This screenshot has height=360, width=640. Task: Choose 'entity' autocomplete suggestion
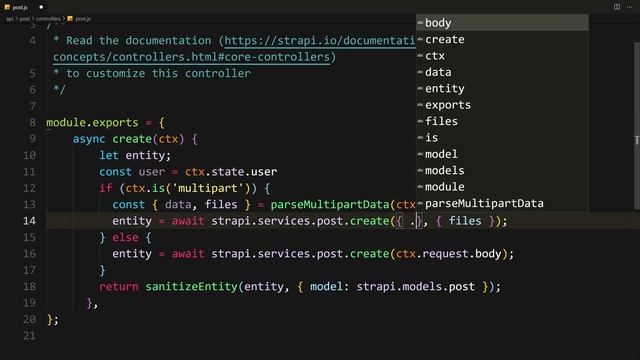click(502, 89)
